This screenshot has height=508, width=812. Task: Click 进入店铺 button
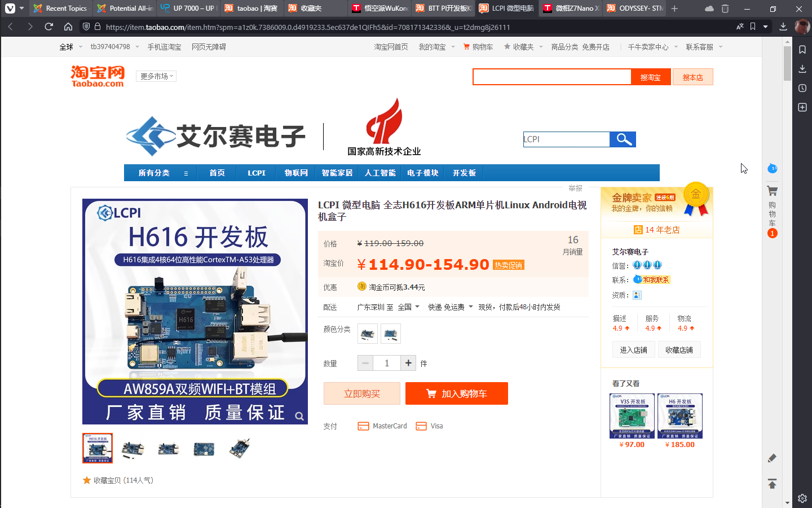click(634, 350)
